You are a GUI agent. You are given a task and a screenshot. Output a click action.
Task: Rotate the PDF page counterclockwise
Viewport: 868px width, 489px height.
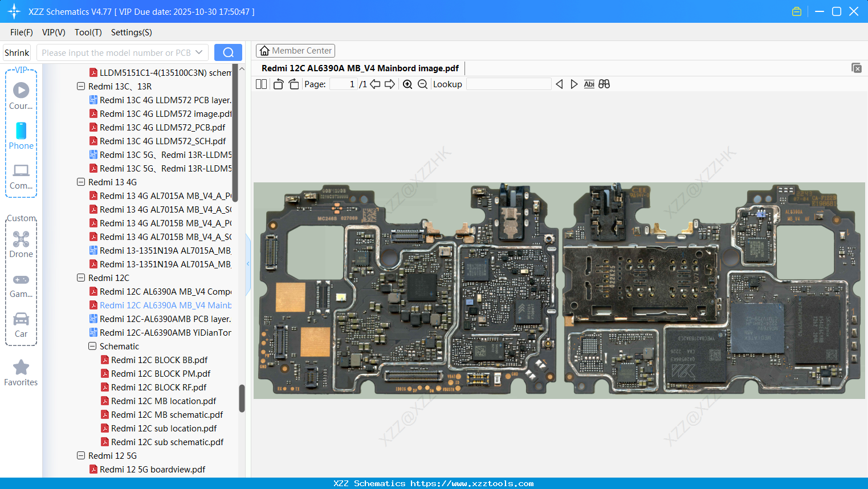(278, 84)
